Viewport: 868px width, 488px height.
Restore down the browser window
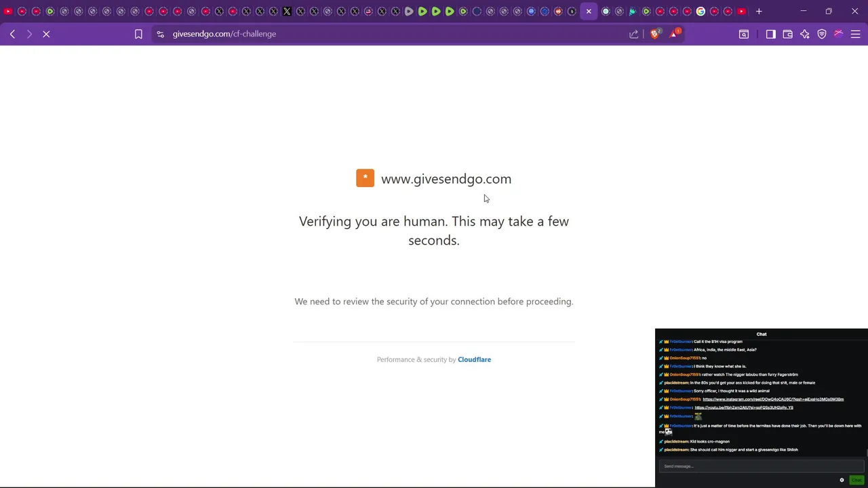829,12
